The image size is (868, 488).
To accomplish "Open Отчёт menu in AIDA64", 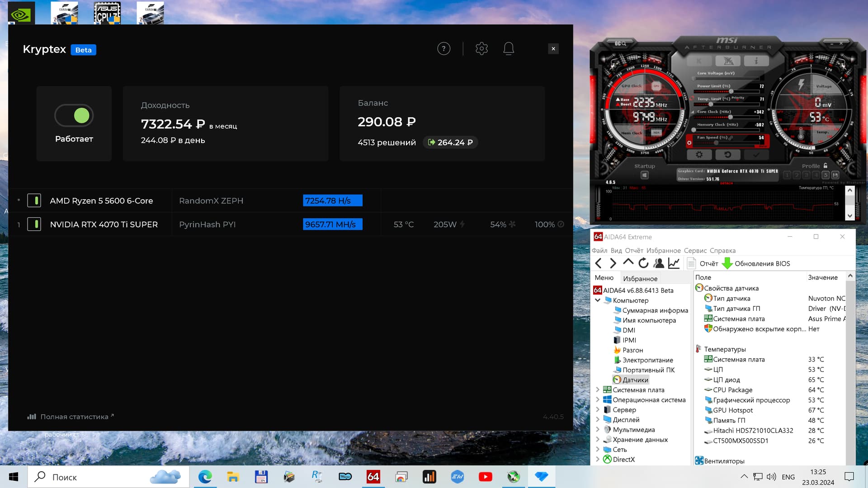I will point(634,250).
